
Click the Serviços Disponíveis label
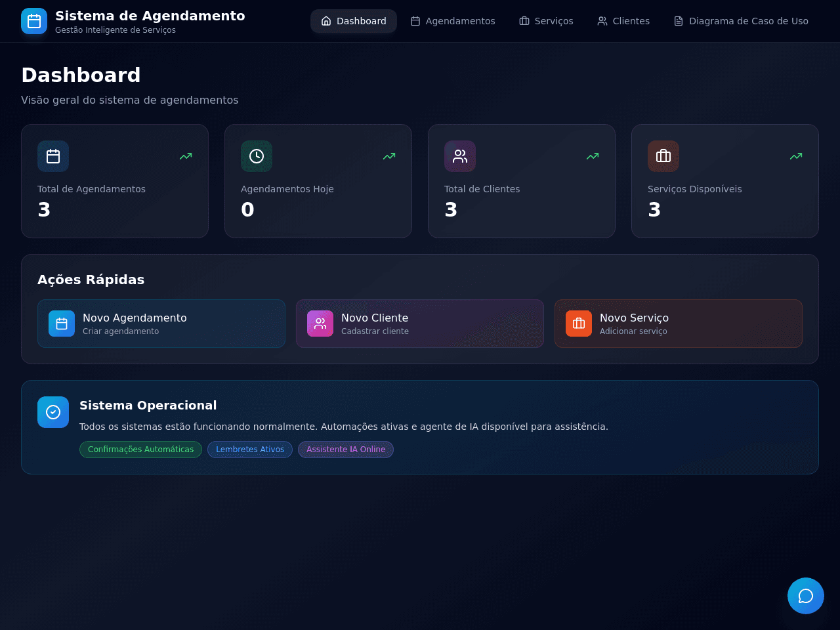695,189
